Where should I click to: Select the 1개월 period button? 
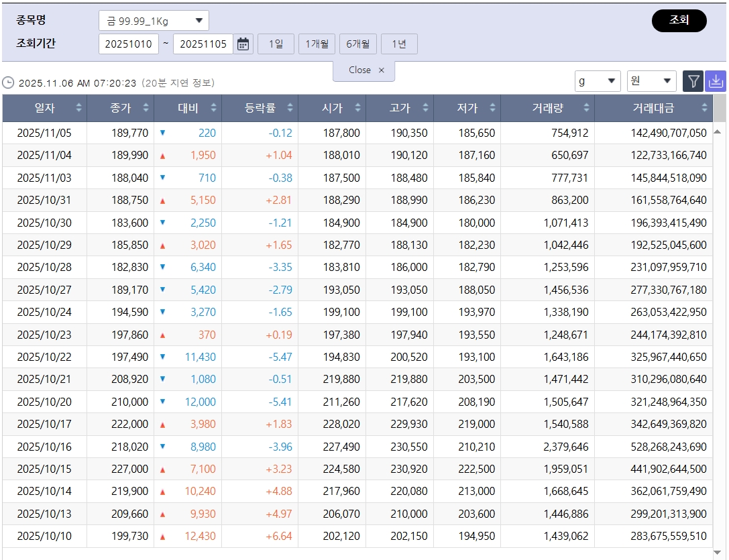click(317, 43)
